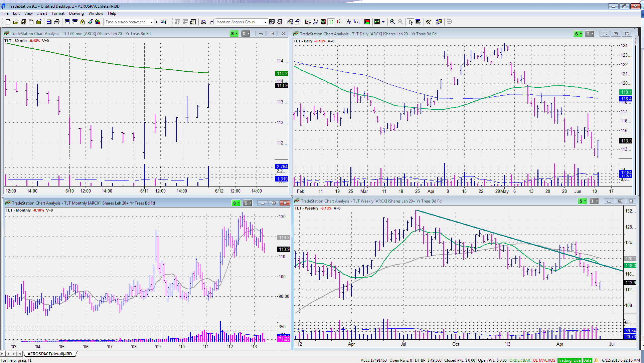This screenshot has height=363, width=644.
Task: Open the Window menu
Action: pyautogui.click(x=96, y=13)
